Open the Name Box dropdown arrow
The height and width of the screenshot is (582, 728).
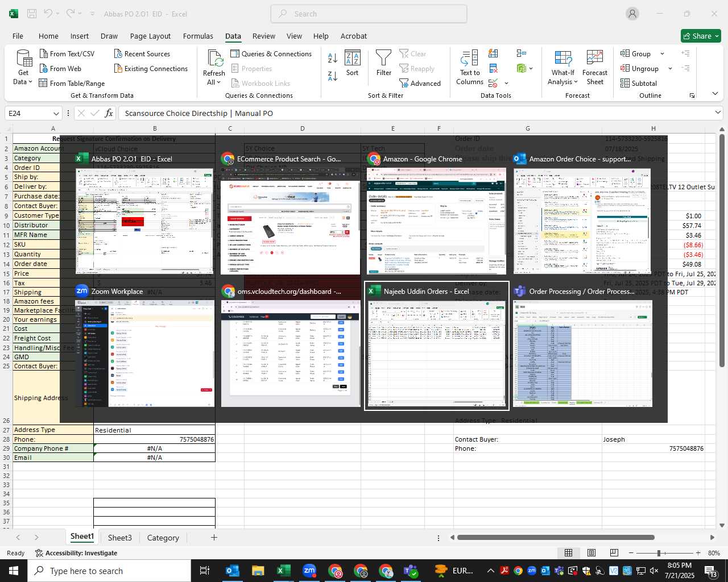[x=56, y=113]
